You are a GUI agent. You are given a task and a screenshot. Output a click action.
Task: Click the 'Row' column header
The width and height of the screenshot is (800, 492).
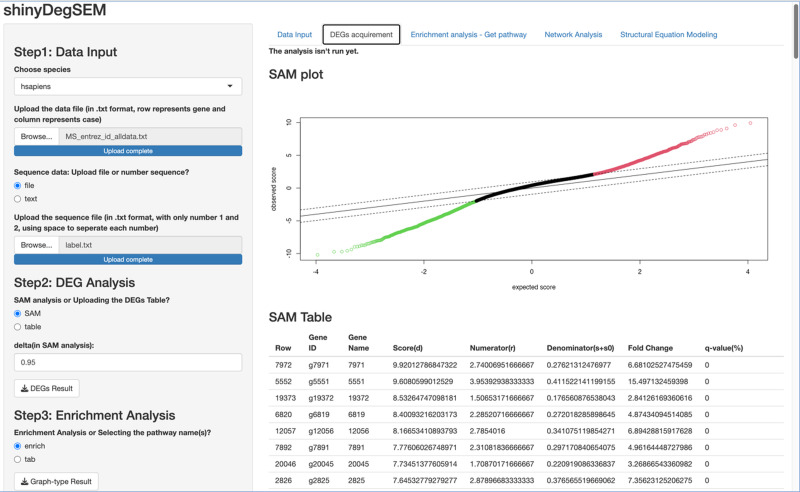tap(283, 348)
